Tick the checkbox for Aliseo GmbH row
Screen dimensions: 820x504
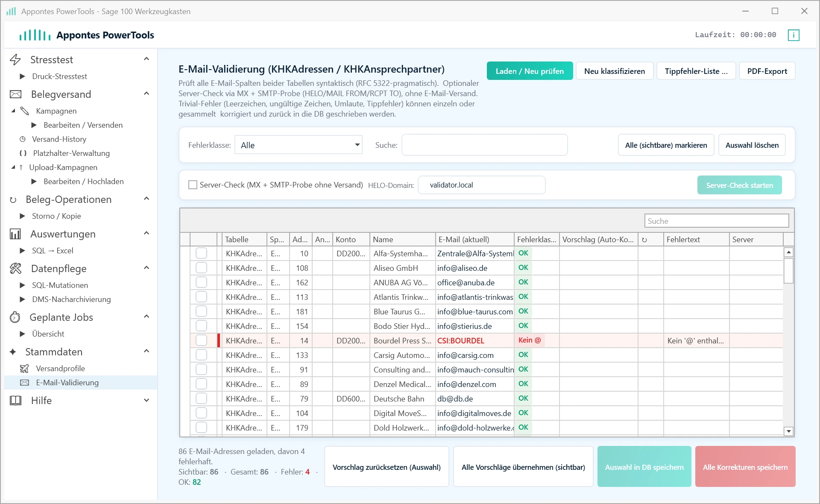(x=201, y=268)
